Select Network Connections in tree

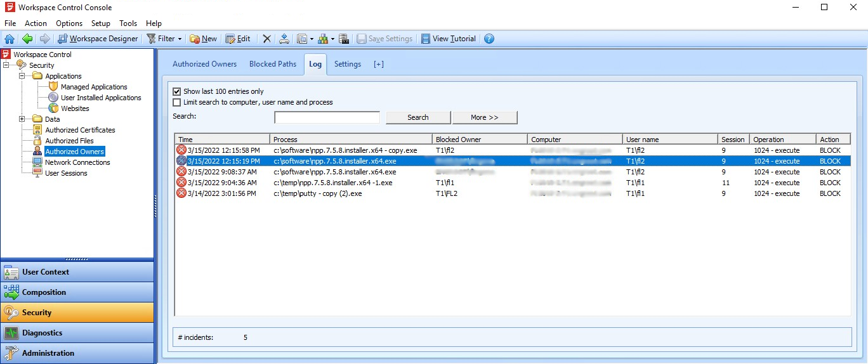tap(77, 162)
